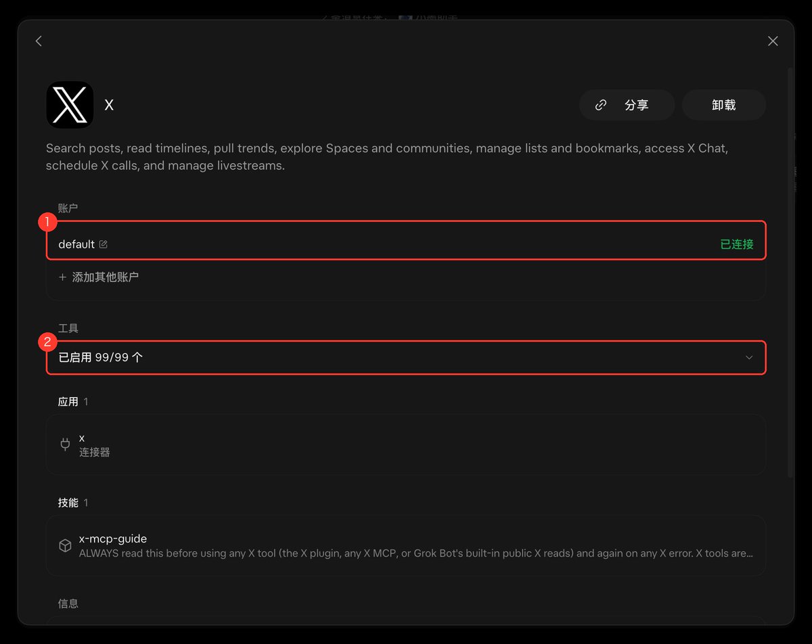Select the default account name
812x644 pixels.
coord(76,244)
